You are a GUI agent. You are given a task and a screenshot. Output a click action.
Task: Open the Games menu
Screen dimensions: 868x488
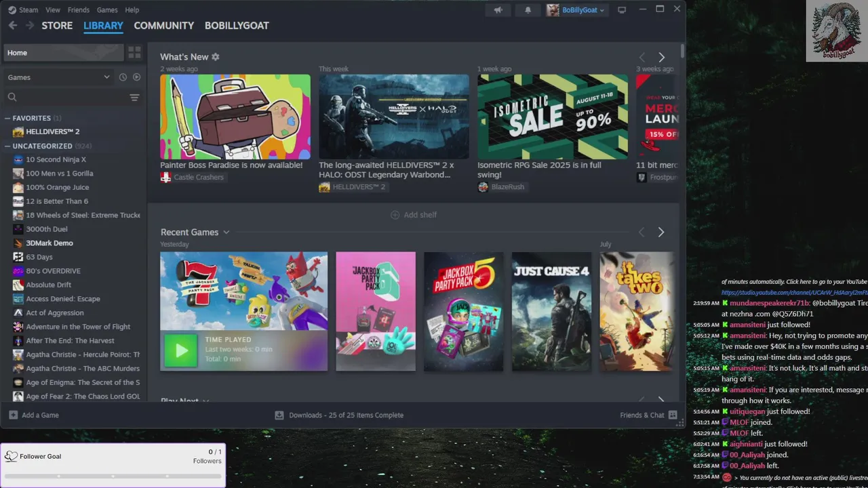click(x=107, y=10)
